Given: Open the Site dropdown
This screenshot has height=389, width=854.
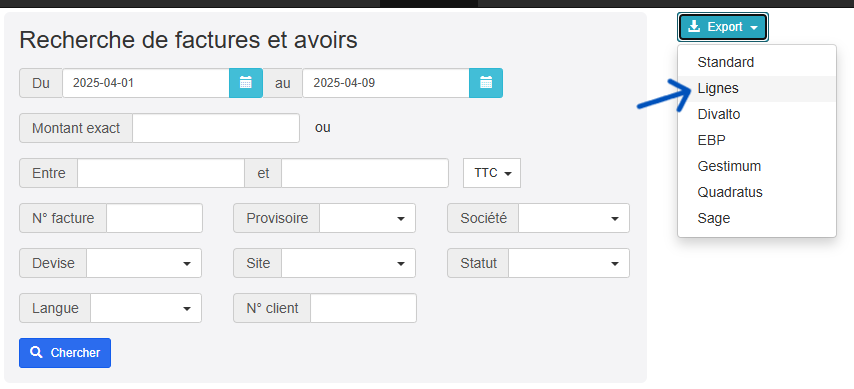Looking at the screenshot, I should (349, 263).
